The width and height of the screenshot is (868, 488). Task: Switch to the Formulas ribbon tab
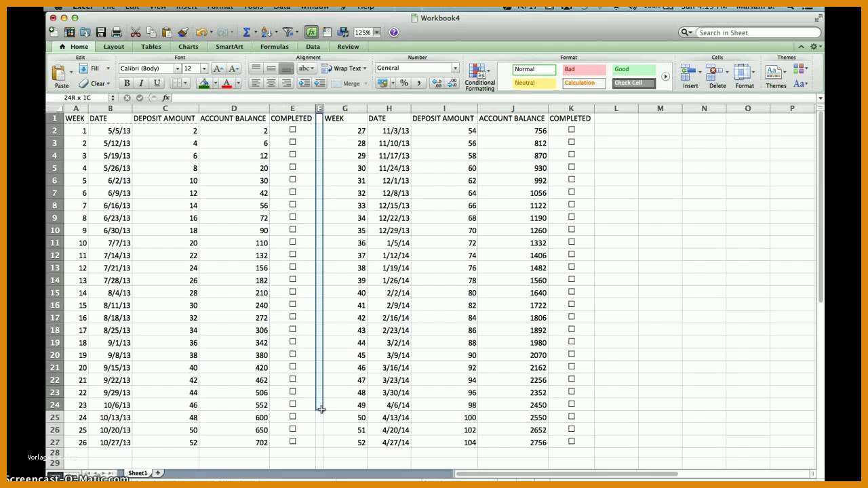tap(275, 47)
